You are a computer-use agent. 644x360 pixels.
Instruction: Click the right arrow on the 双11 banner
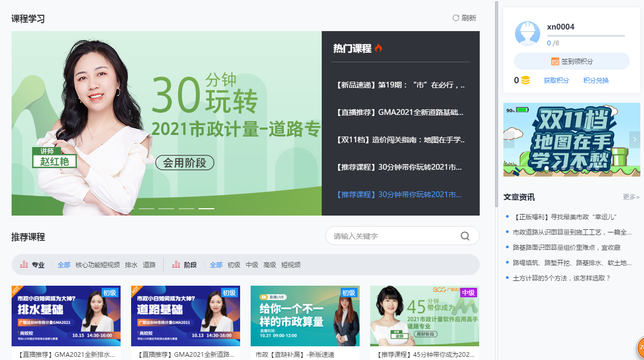[635, 140]
